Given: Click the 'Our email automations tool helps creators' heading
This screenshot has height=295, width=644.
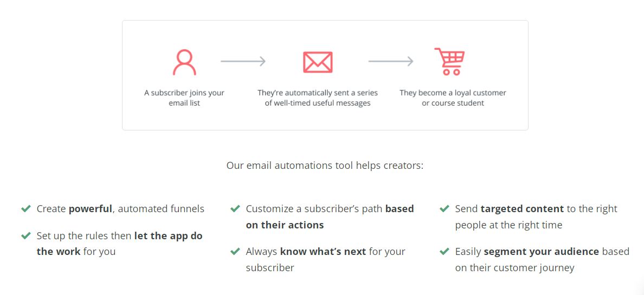Looking at the screenshot, I should [x=325, y=166].
